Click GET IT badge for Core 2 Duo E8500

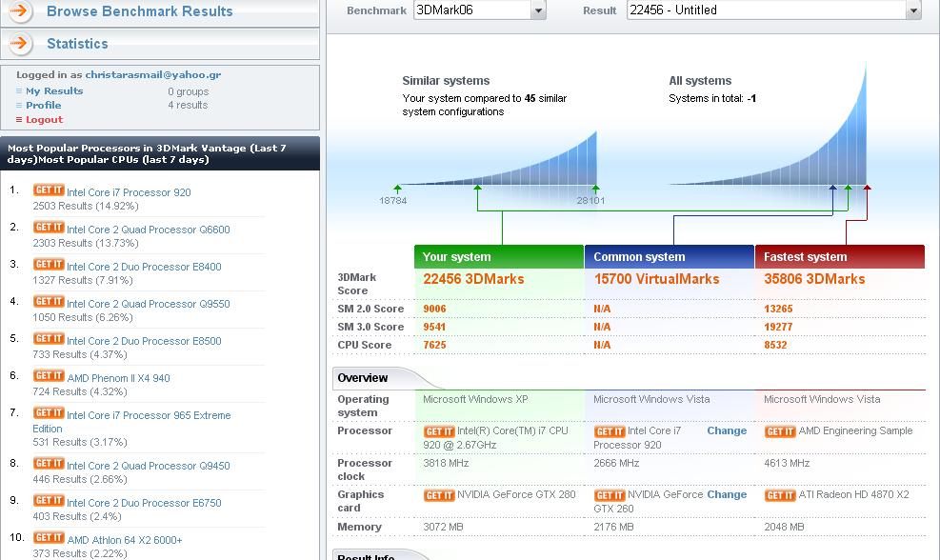pyautogui.click(x=49, y=339)
